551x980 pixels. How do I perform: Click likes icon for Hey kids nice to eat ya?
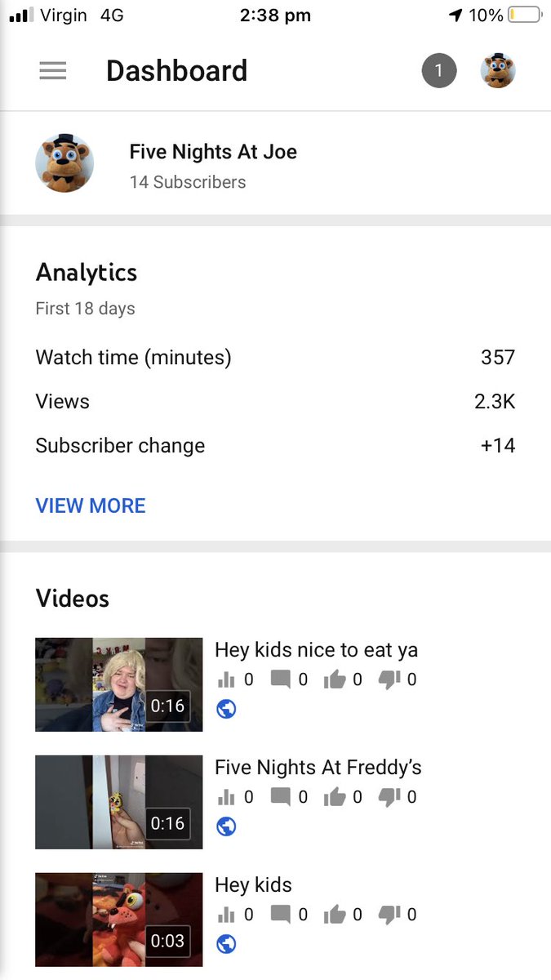[x=335, y=679]
